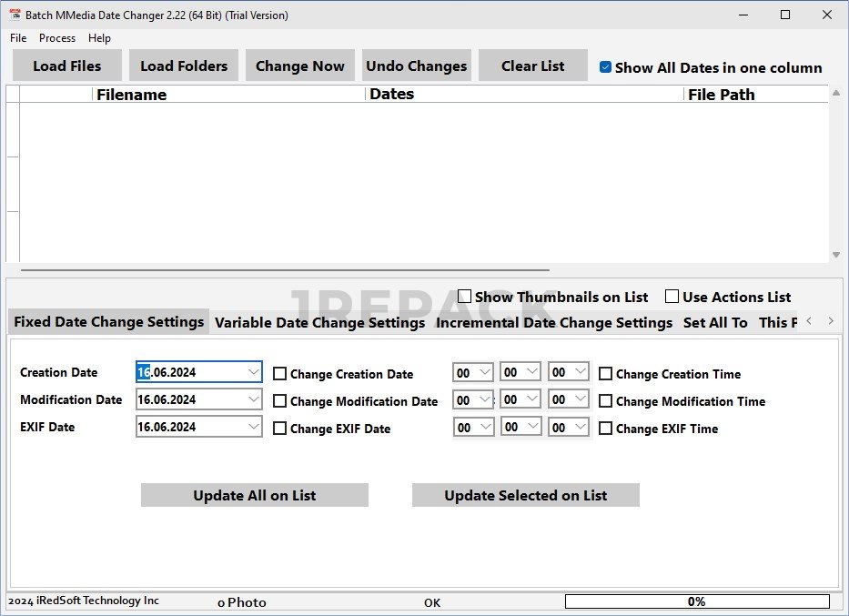Click Undo Changes in the toolbar
The height and width of the screenshot is (616, 849).
(416, 66)
